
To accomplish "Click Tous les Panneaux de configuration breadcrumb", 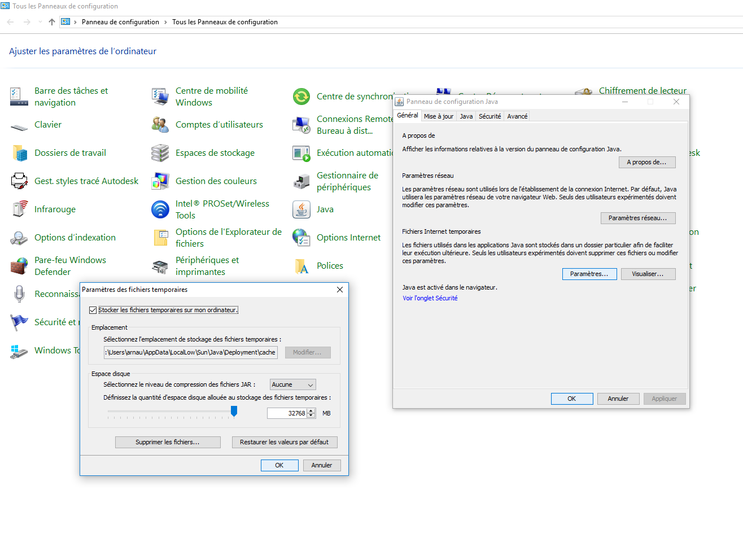I will pos(225,22).
